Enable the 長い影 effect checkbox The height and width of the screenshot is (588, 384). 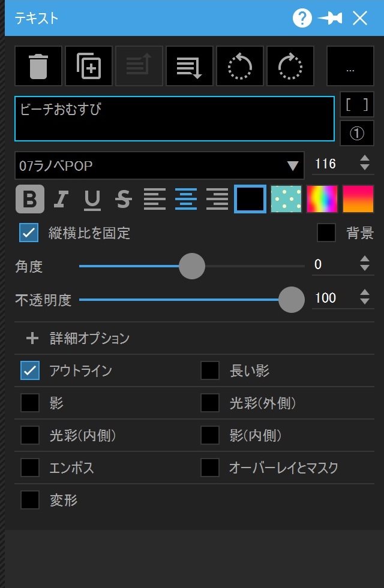(210, 370)
